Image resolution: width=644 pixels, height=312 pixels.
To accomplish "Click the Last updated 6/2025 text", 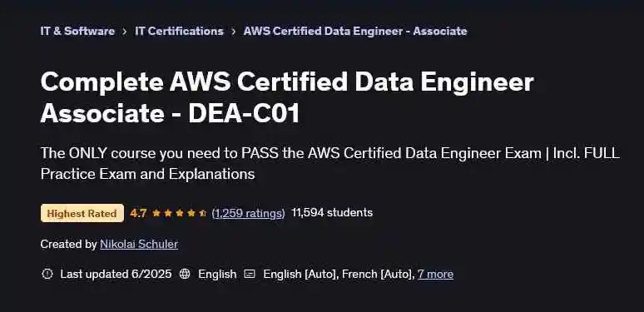I will 116,274.
